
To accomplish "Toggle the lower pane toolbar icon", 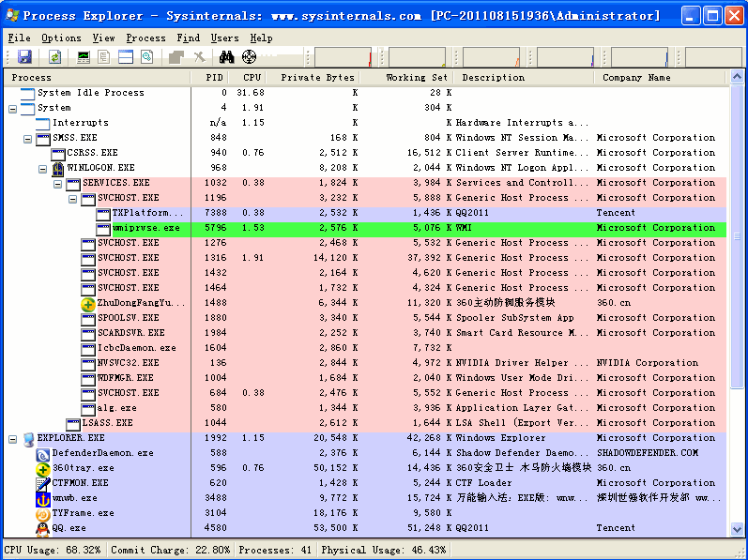I will tap(125, 57).
